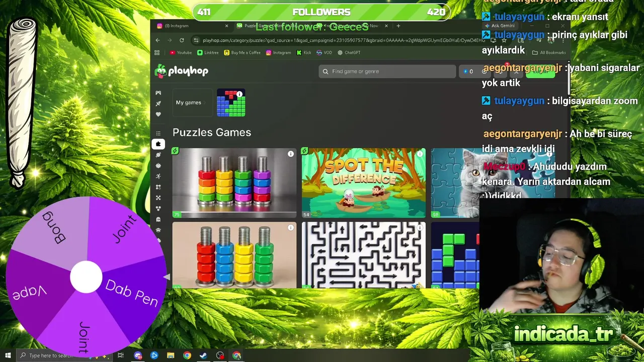644x362 pixels.
Task: Open the Youtube bookmark
Action: 181,52
